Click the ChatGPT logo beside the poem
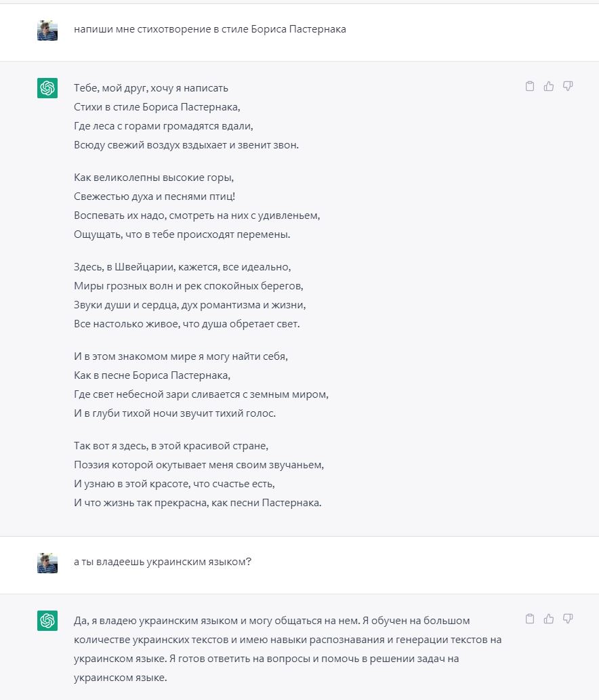Image resolution: width=599 pixels, height=700 pixels. 47,88
